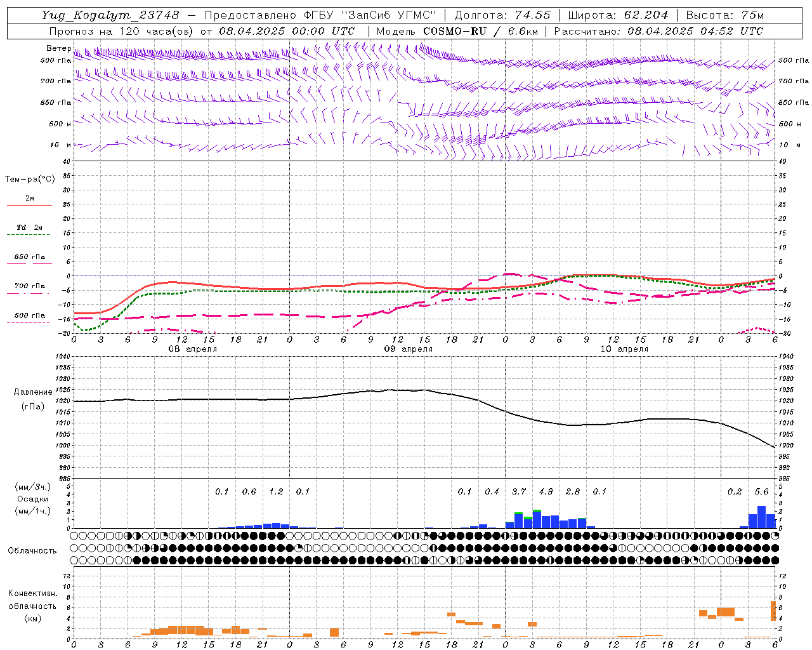Click the Td 2м dew point legend entry
This screenshot has height=650, width=812.
(x=30, y=227)
